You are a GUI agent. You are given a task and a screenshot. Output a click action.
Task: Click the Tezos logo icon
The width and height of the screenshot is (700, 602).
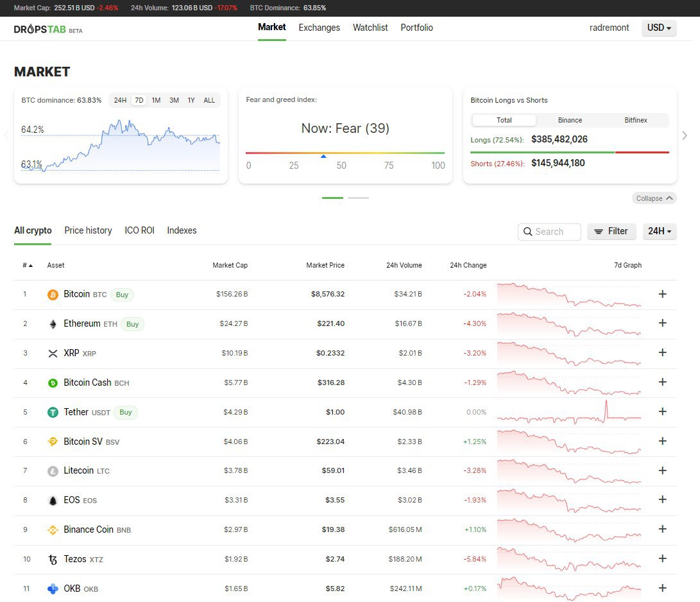click(53, 560)
